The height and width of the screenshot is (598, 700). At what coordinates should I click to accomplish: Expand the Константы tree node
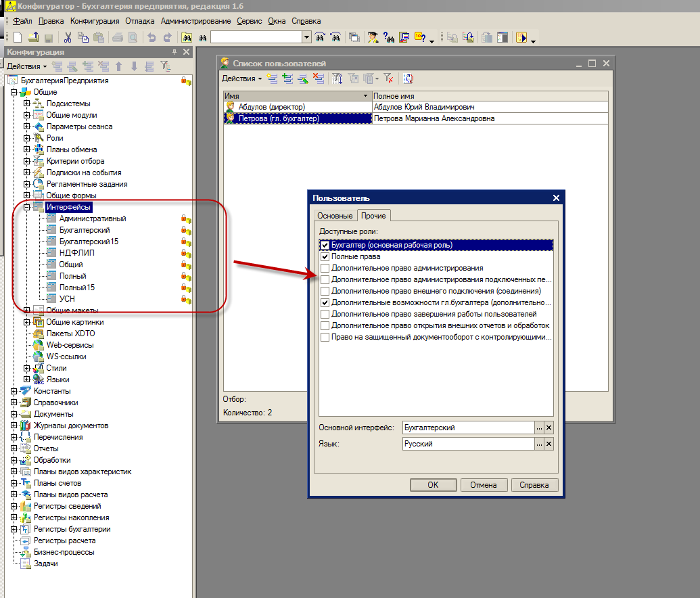coord(14,391)
